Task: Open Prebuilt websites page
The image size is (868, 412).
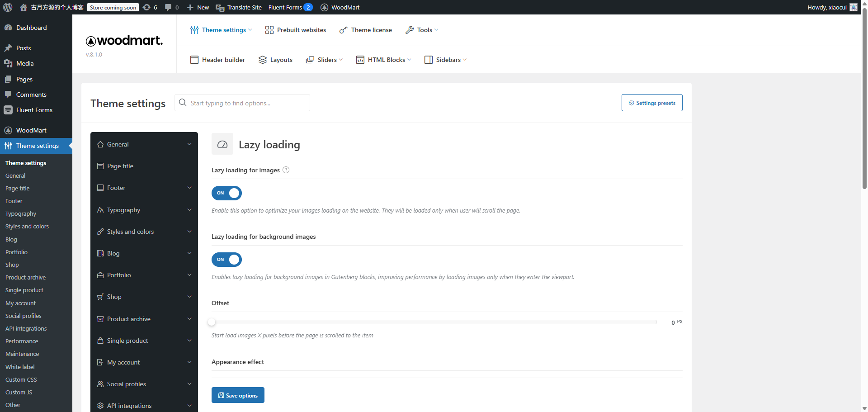Action: coord(295,30)
